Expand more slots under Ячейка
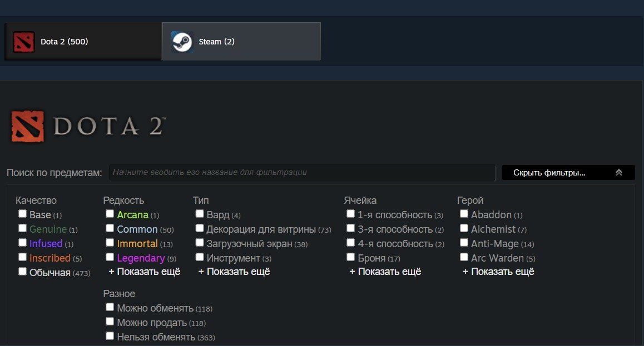Viewport: 644px width, 346px height. (385, 272)
